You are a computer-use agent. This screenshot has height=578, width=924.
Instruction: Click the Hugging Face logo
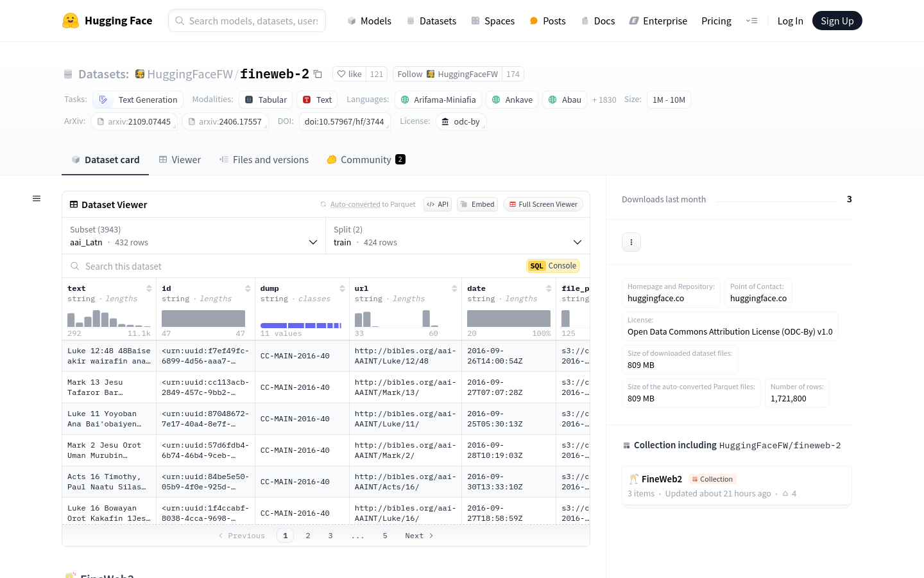[107, 21]
